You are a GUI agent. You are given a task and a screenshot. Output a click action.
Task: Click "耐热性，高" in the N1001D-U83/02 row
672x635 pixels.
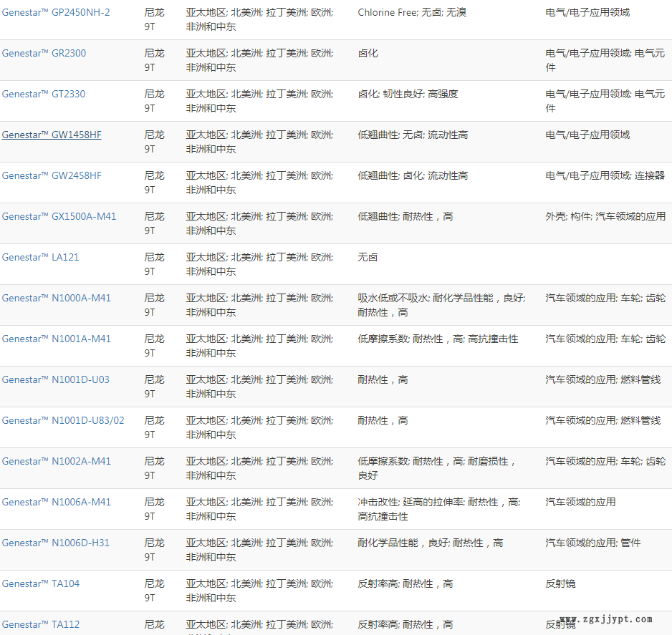coord(383,420)
